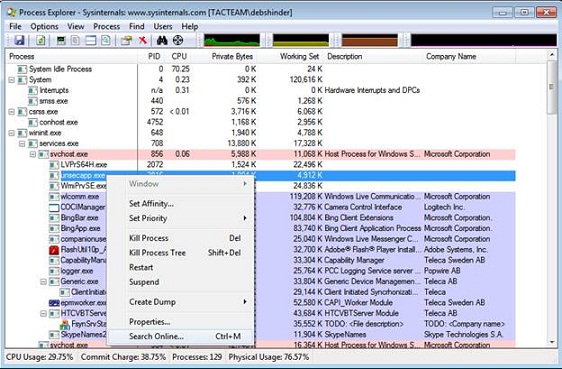562x369 pixels.
Task: Collapse the csrss.exe process tree node
Action: click(x=11, y=112)
